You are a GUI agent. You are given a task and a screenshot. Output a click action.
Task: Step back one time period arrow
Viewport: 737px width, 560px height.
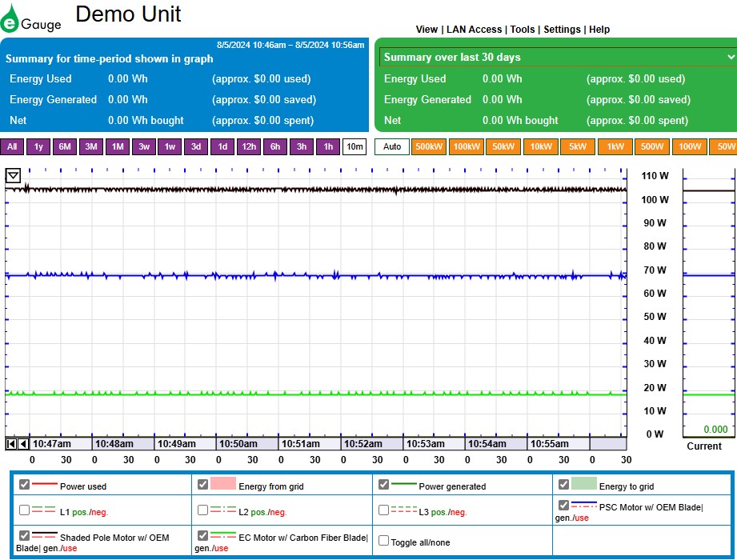click(23, 444)
